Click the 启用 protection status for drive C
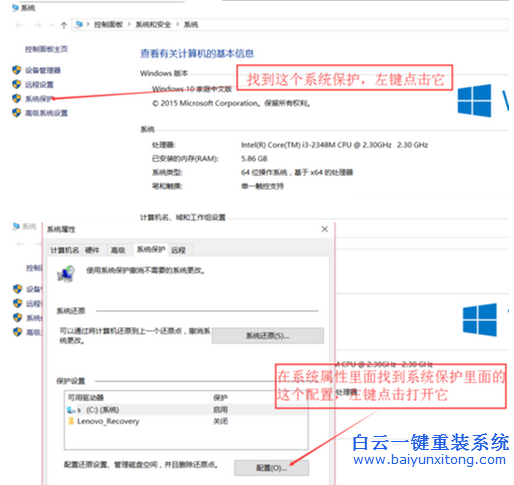This screenshot has width=514, height=485. point(220,409)
